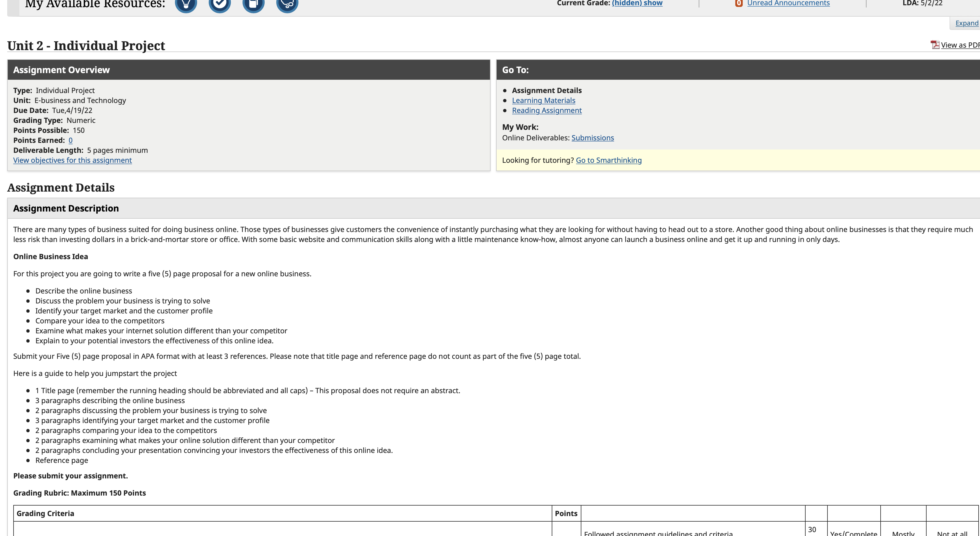980x536 pixels.
Task: Click the LDA: 5/2/22 text
Action: tap(922, 3)
